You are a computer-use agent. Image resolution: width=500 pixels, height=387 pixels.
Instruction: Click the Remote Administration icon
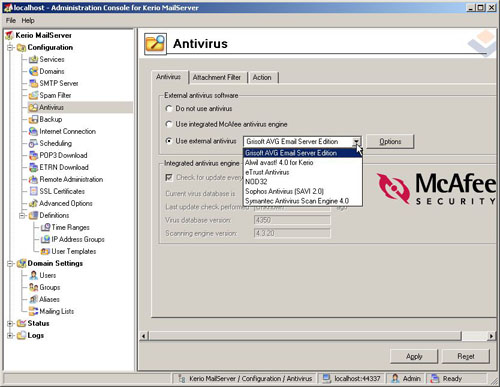[33, 179]
